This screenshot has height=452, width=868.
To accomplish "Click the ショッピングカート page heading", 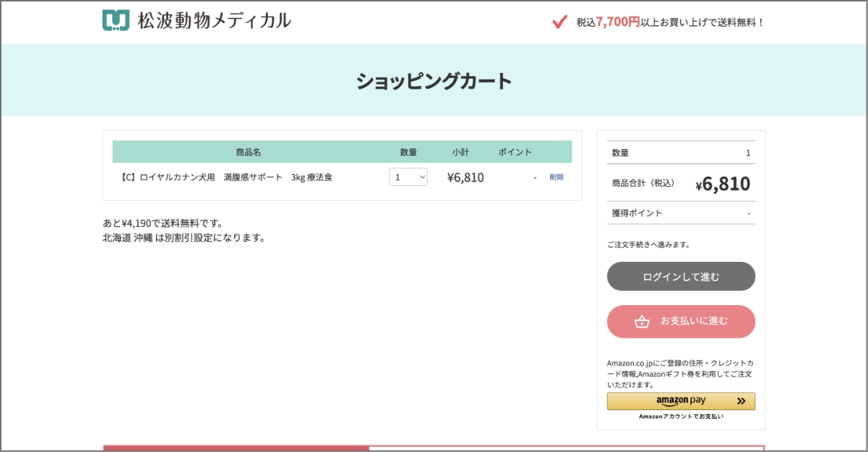I will click(x=434, y=81).
